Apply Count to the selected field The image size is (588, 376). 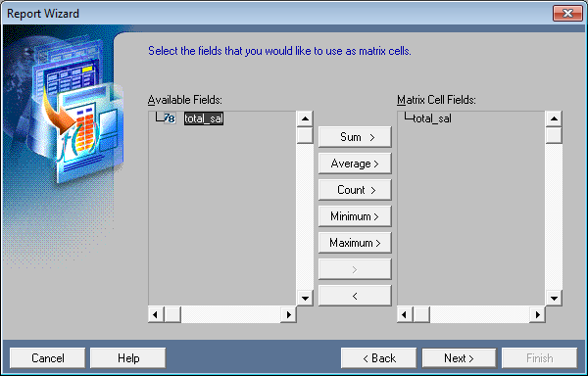(x=355, y=190)
